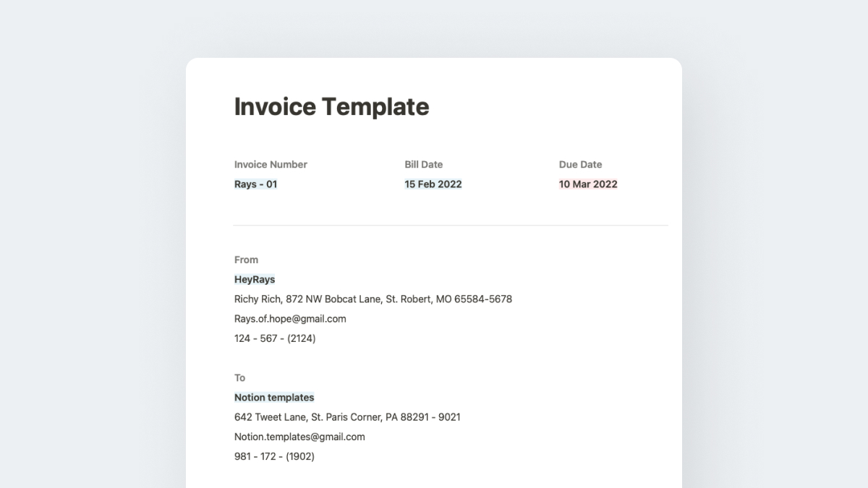The image size is (868, 488).
Task: Click the 'To' section label
Action: click(239, 378)
